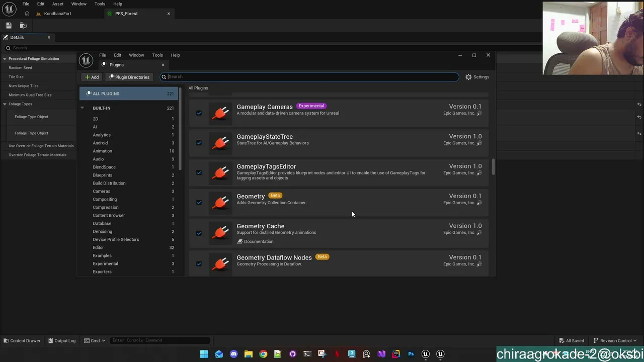The image size is (644, 362).
Task: Open Outlook from the taskbar
Action: click(x=219, y=354)
